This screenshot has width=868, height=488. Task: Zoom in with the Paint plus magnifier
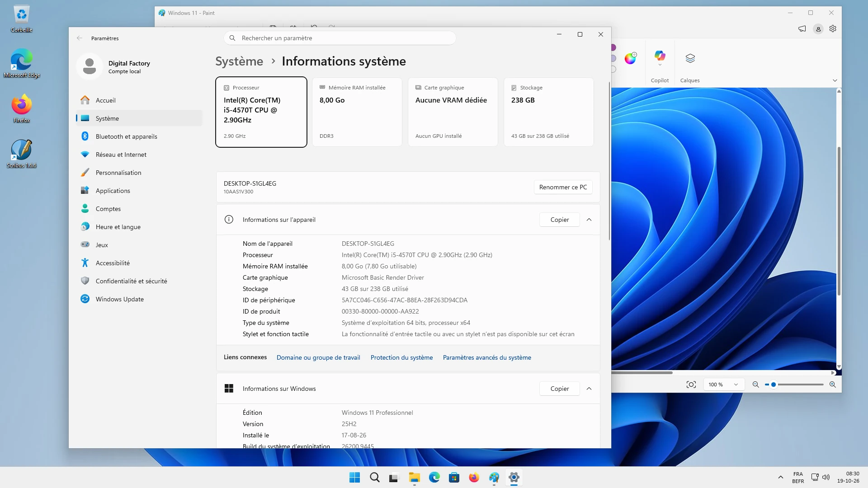(x=833, y=385)
